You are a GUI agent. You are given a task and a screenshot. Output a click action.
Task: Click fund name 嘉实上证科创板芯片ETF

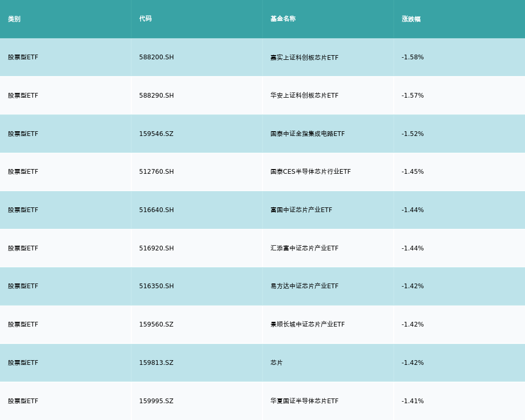pos(304,58)
